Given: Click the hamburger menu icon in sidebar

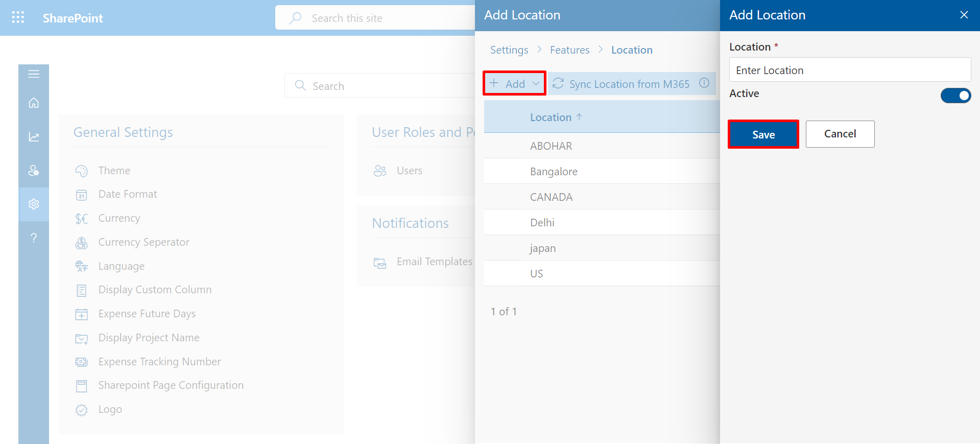Looking at the screenshot, I should [x=34, y=74].
